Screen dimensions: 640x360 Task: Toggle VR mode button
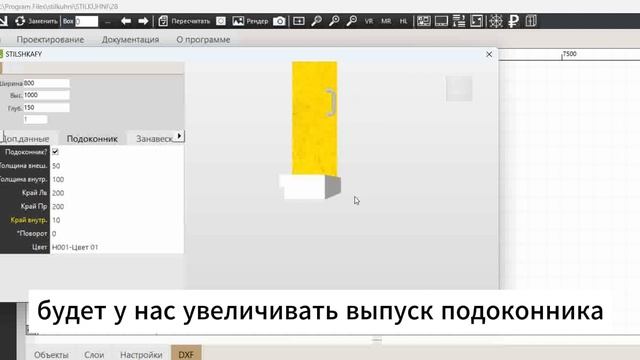pos(369,21)
